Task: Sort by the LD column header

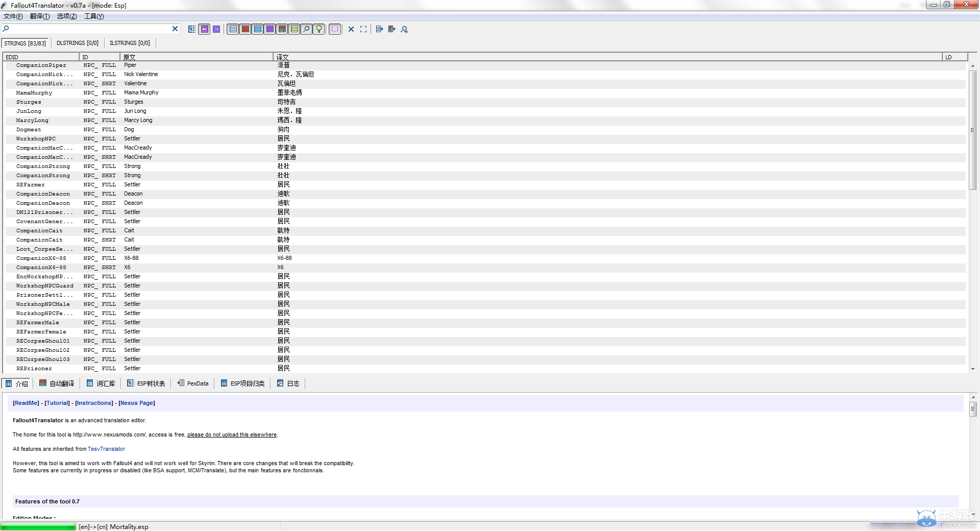Action: 954,57
